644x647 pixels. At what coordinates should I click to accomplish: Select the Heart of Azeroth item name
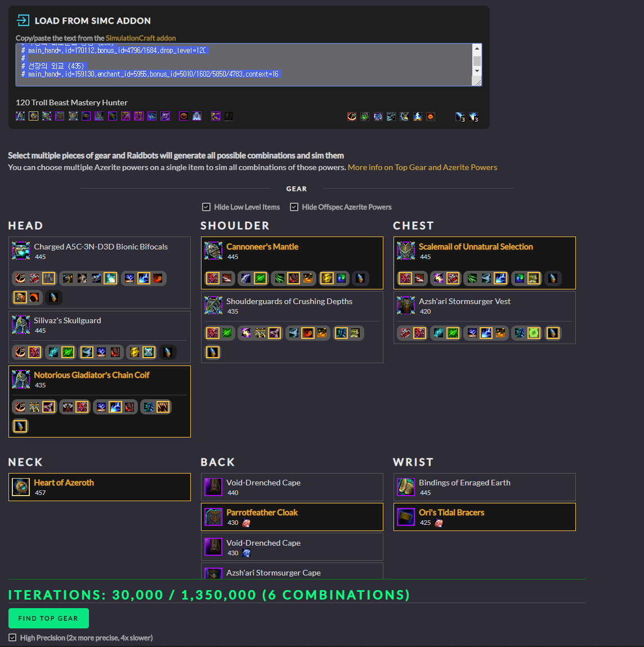[x=64, y=483]
